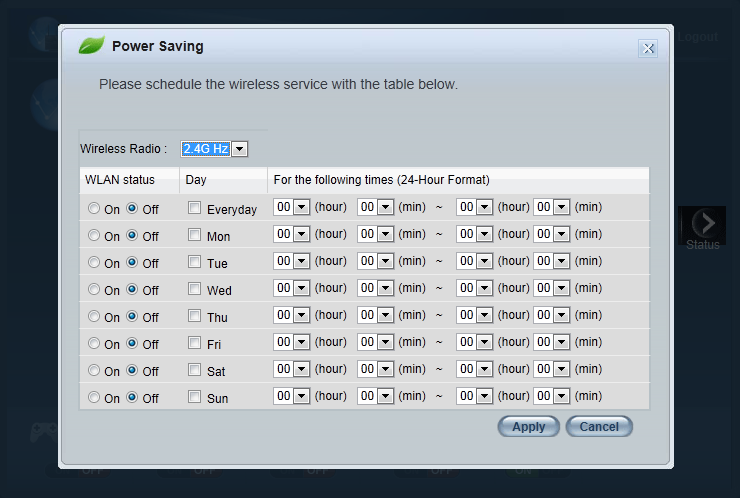Toggle the Sun day checkbox
The width and height of the screenshot is (740, 498).
[194, 397]
